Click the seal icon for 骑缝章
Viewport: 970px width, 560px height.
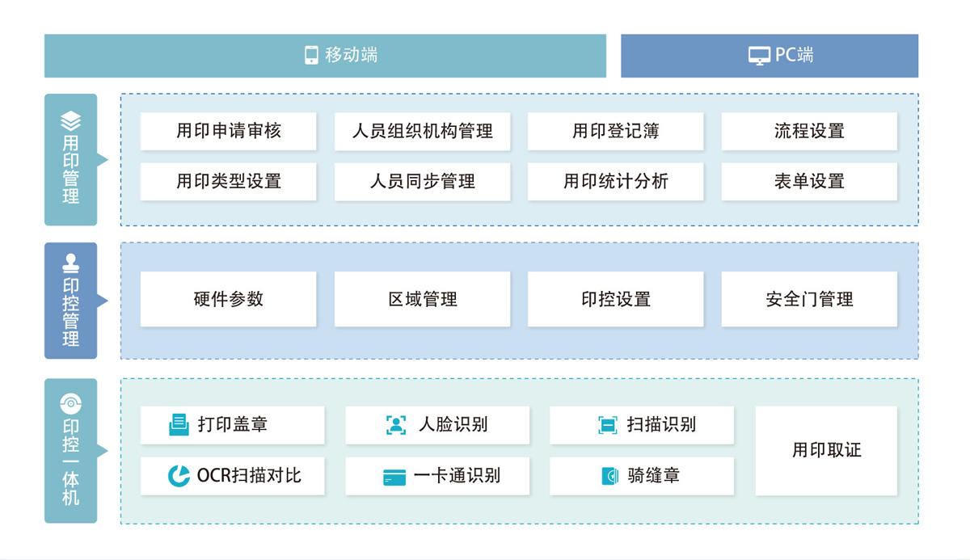pyautogui.click(x=609, y=477)
